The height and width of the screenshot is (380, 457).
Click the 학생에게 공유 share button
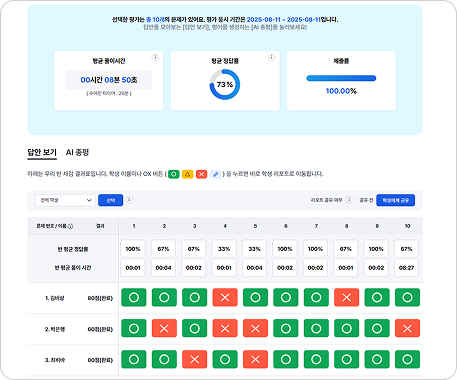tap(396, 200)
